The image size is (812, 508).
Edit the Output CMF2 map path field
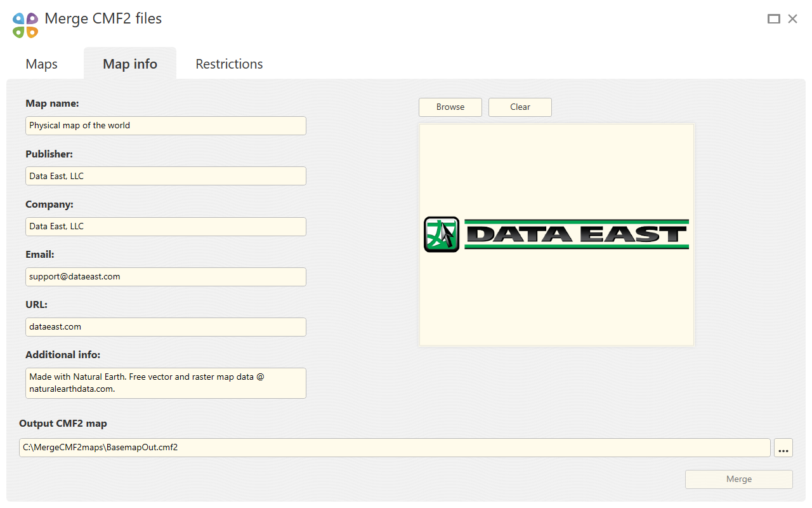coord(395,448)
